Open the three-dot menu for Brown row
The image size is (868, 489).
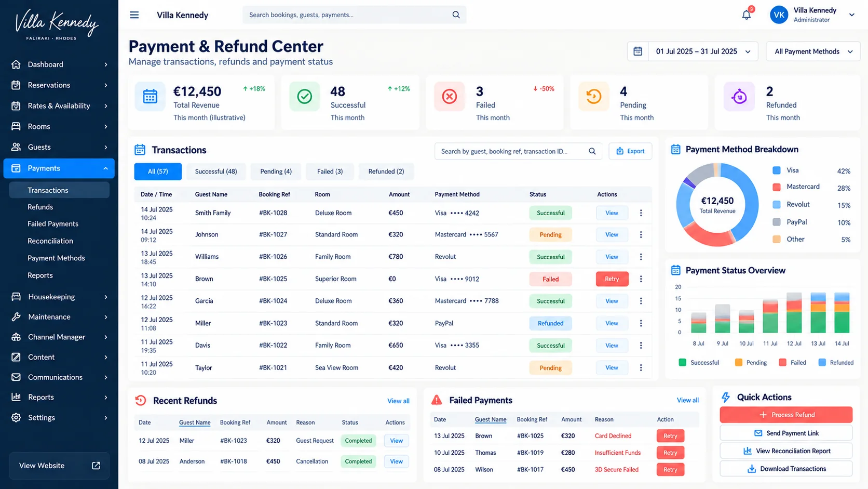click(641, 279)
